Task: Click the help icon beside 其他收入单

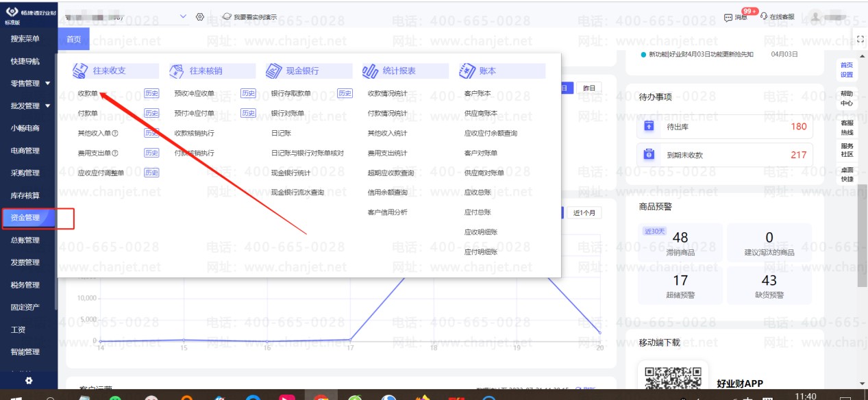Action: click(x=115, y=134)
